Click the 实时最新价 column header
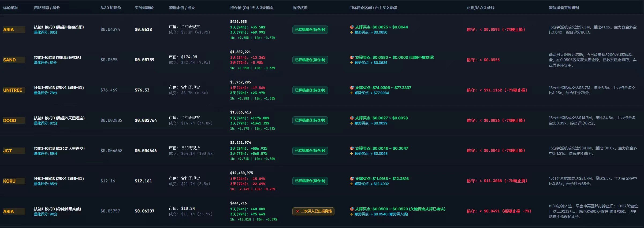Image resolution: width=644 pixels, height=228 pixels. coord(144,8)
